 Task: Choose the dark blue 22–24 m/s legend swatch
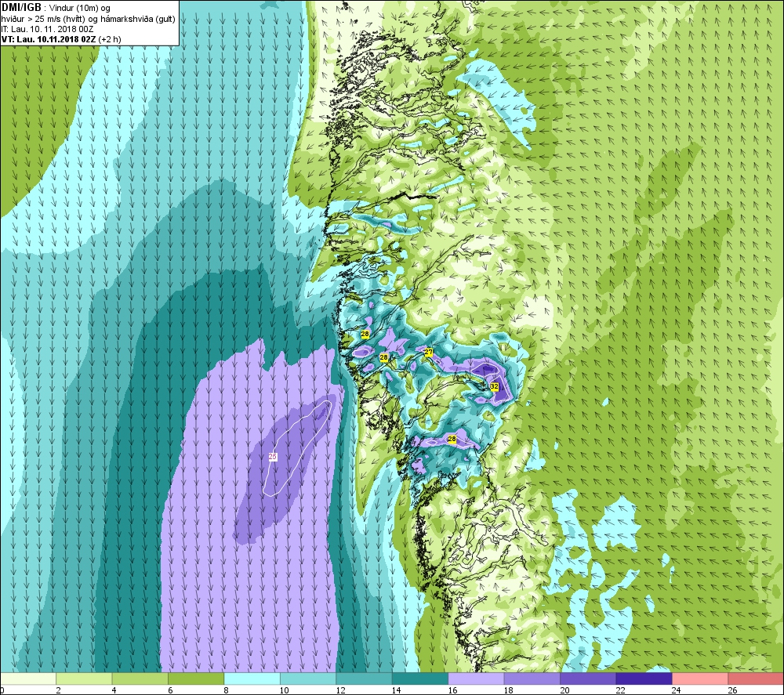coord(644,679)
